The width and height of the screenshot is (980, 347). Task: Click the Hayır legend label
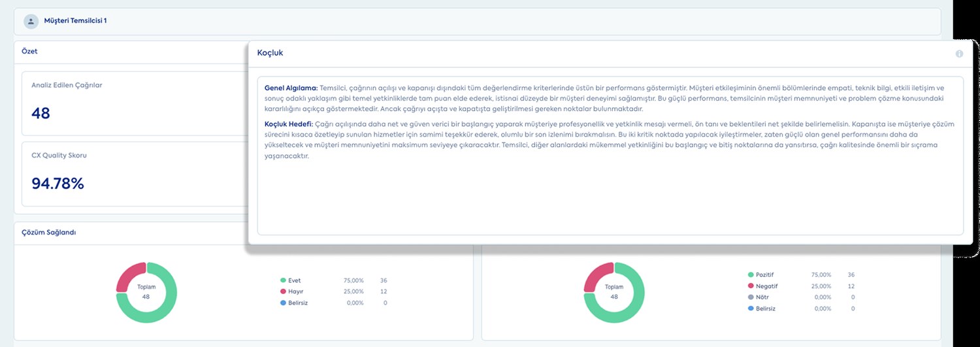click(296, 291)
